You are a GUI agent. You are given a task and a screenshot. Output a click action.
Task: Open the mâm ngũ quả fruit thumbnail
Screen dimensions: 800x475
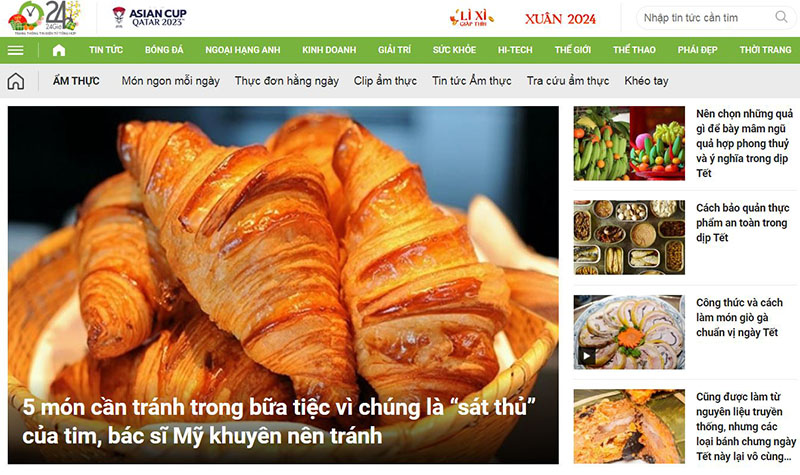629,143
